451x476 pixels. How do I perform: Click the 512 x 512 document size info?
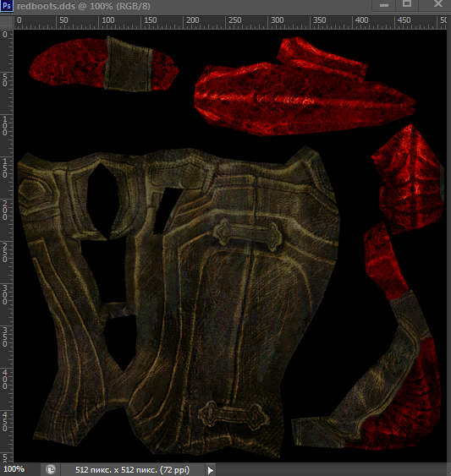(132, 470)
